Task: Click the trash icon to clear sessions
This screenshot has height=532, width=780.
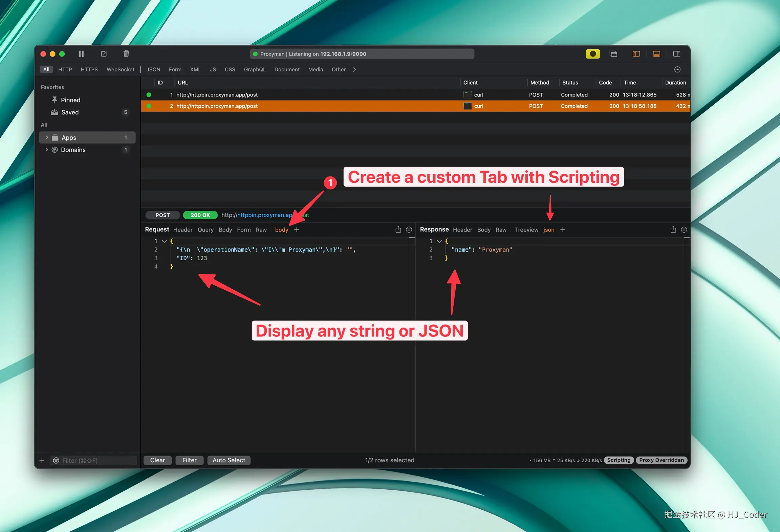Action: coord(126,54)
